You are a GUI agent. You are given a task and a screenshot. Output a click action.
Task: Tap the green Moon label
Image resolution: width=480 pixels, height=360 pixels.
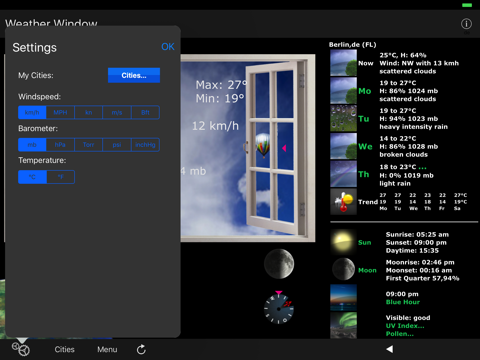(367, 270)
